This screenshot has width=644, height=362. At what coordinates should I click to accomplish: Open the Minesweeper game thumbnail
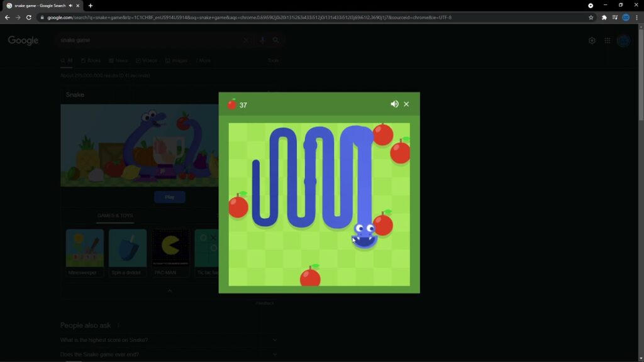point(85,253)
